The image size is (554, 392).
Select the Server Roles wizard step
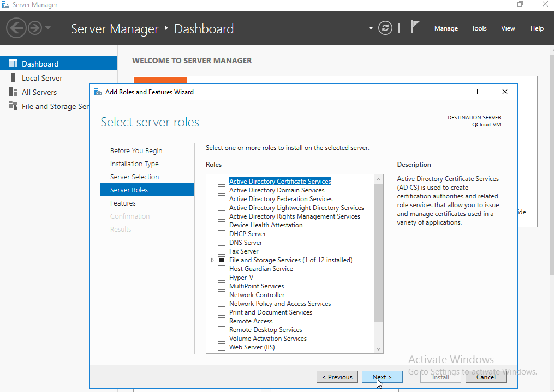[147, 190]
